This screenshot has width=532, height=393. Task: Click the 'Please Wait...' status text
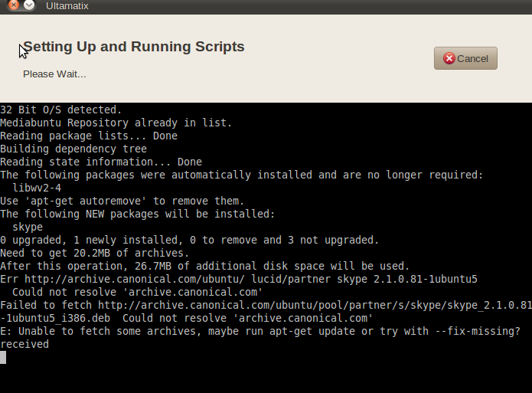54,74
